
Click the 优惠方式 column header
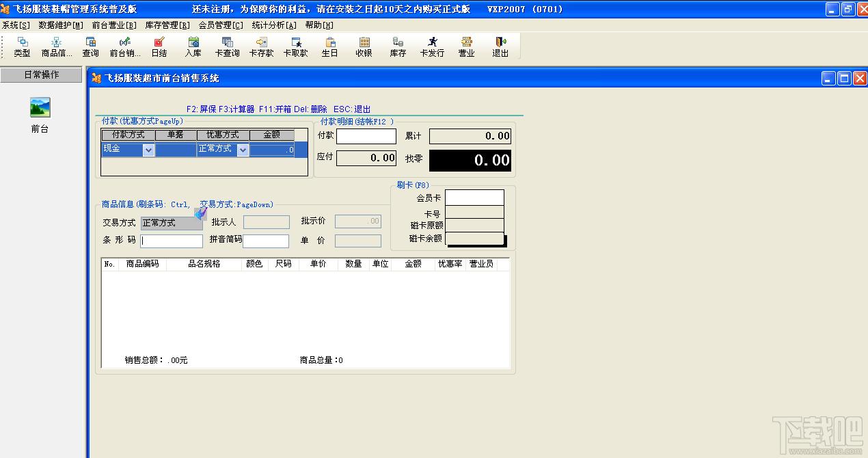click(x=223, y=135)
